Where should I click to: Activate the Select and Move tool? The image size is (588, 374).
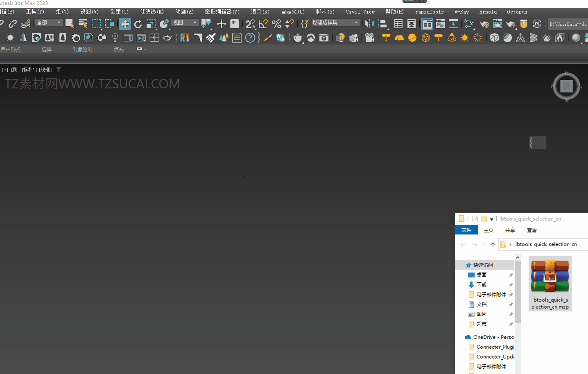[125, 24]
